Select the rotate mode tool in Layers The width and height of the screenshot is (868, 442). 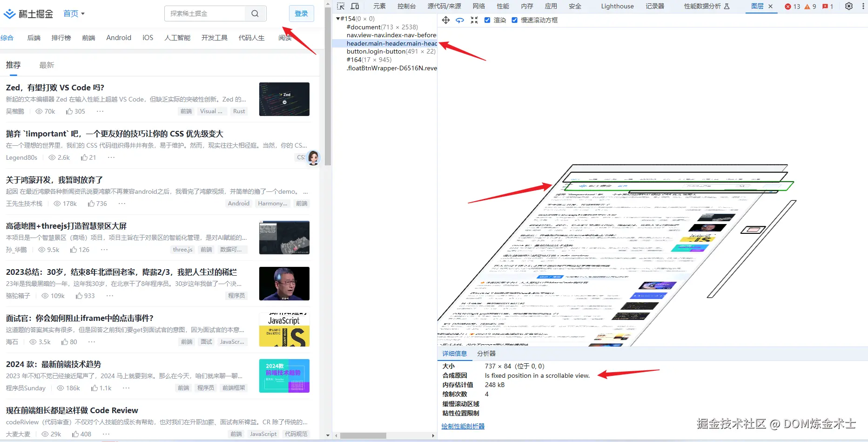click(460, 20)
